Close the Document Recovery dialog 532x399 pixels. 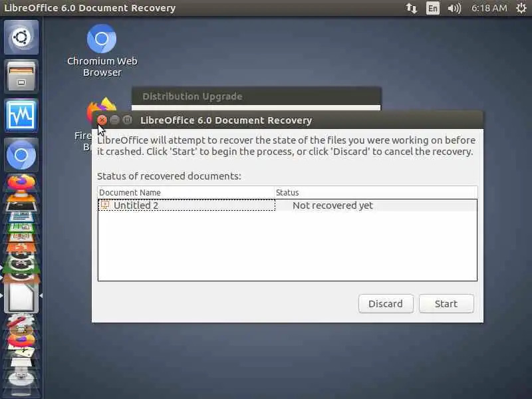click(102, 120)
